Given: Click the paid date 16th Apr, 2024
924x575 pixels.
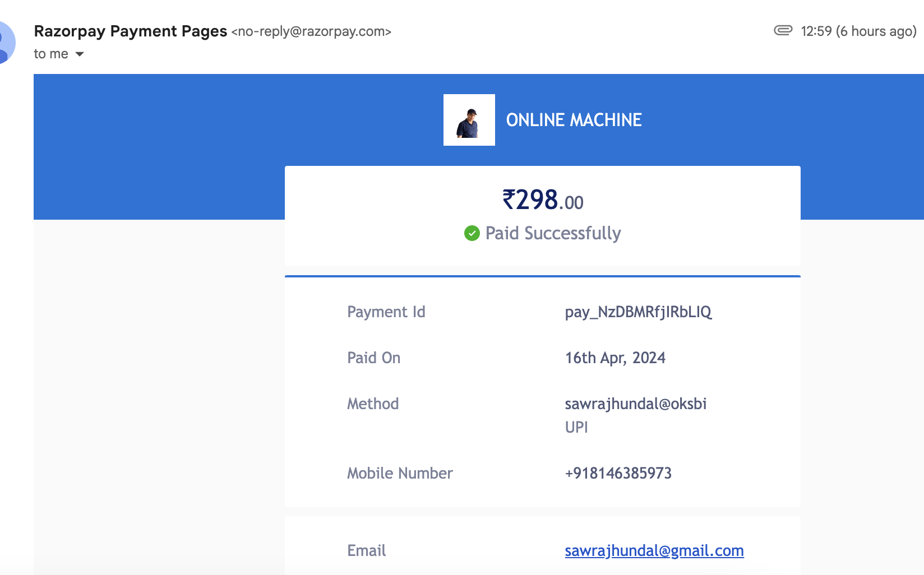Looking at the screenshot, I should (x=615, y=358).
